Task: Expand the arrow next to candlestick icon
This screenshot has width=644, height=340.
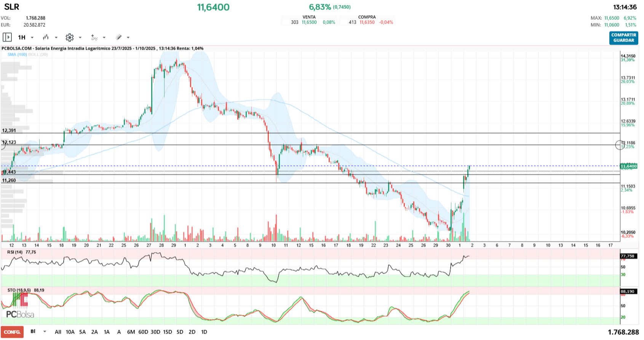Action: [x=56, y=37]
